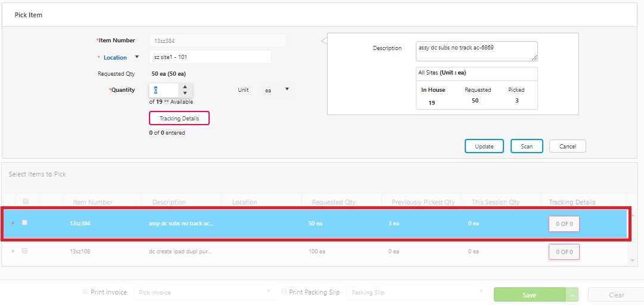This screenshot has width=644, height=307.
Task: Click the Tracking Details button
Action: tap(179, 119)
